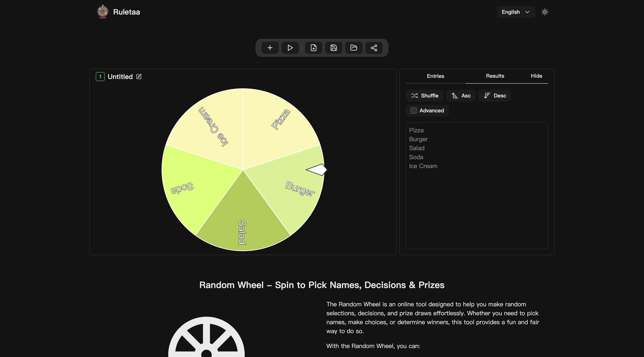Shuffle the entries list

[424, 96]
